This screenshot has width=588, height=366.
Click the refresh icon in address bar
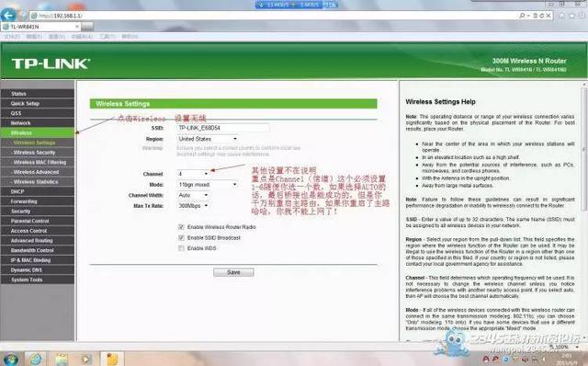tap(541, 16)
